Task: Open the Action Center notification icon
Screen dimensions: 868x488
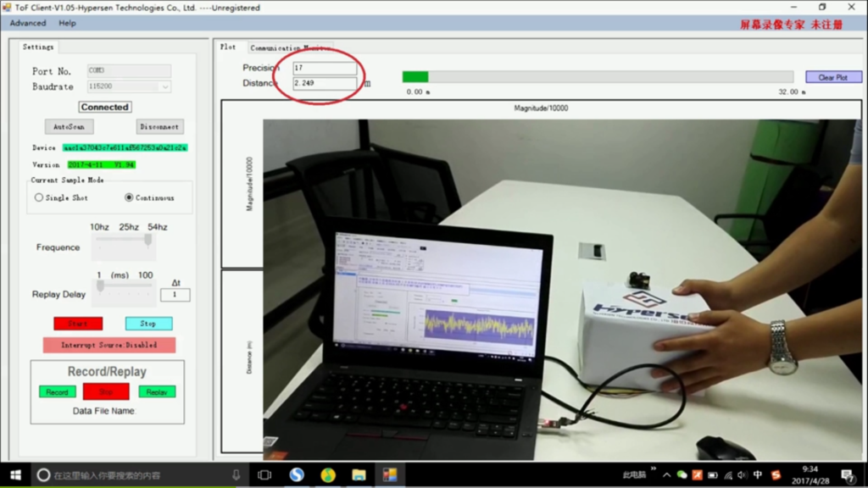Action: 847,475
